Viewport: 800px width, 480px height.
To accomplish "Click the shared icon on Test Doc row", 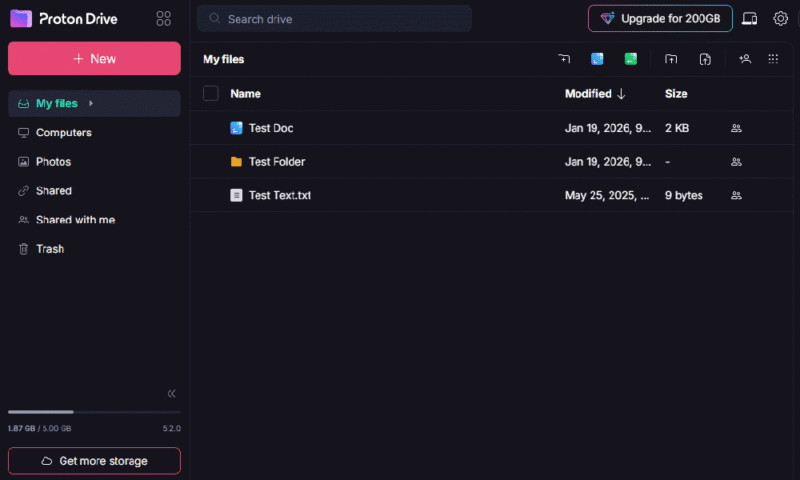I will pyautogui.click(x=736, y=128).
